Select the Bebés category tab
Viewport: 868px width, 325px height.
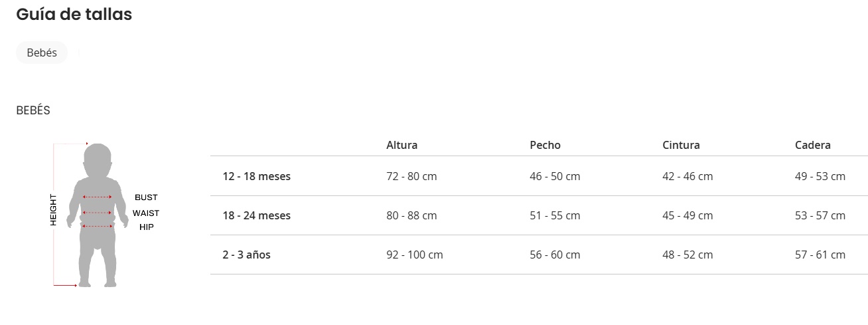(x=42, y=53)
